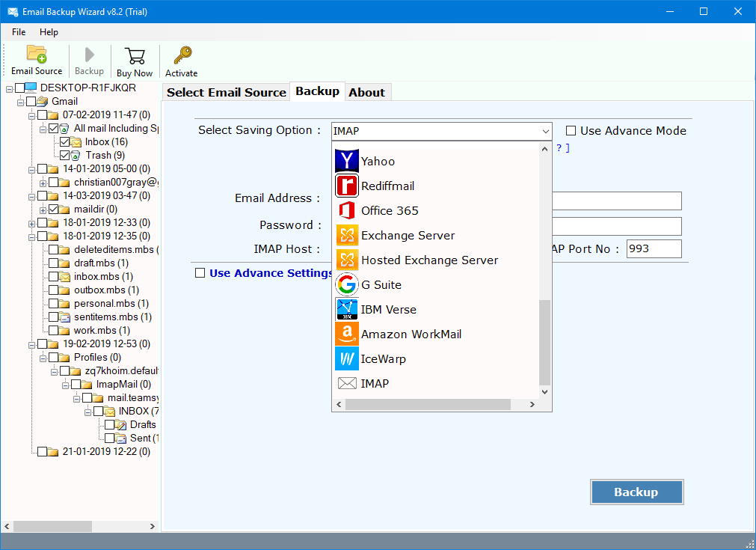Click the Backup play toolbar icon
756x550 pixels.
[x=89, y=55]
